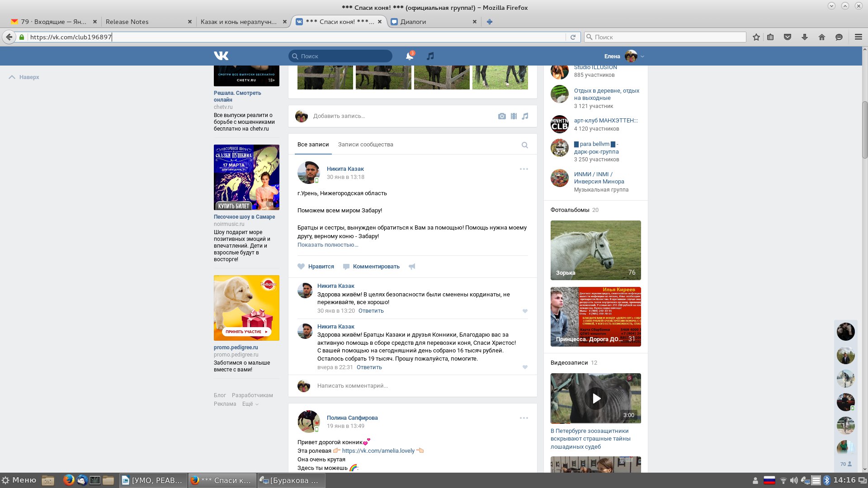This screenshot has height=488, width=868.
Task: Click Показать полностью link
Action: point(328,245)
